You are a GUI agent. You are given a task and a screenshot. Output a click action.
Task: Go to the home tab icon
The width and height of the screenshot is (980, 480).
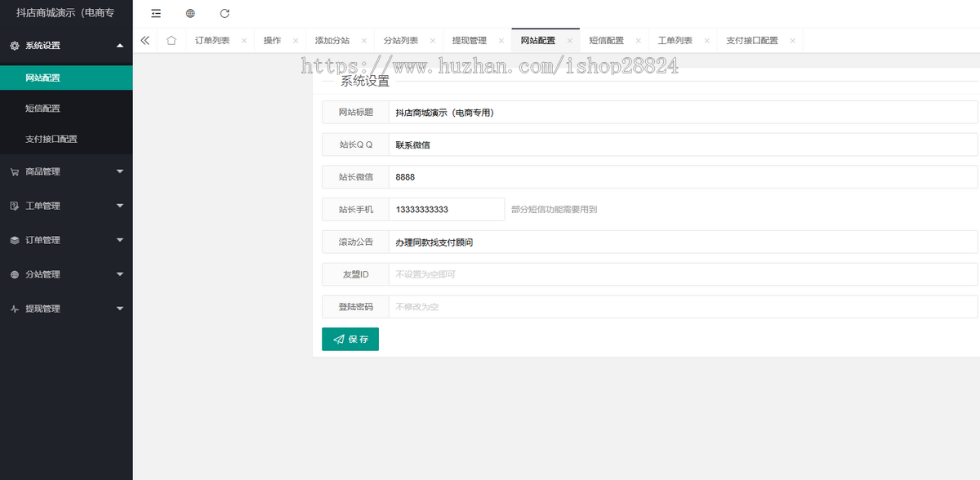click(x=171, y=40)
